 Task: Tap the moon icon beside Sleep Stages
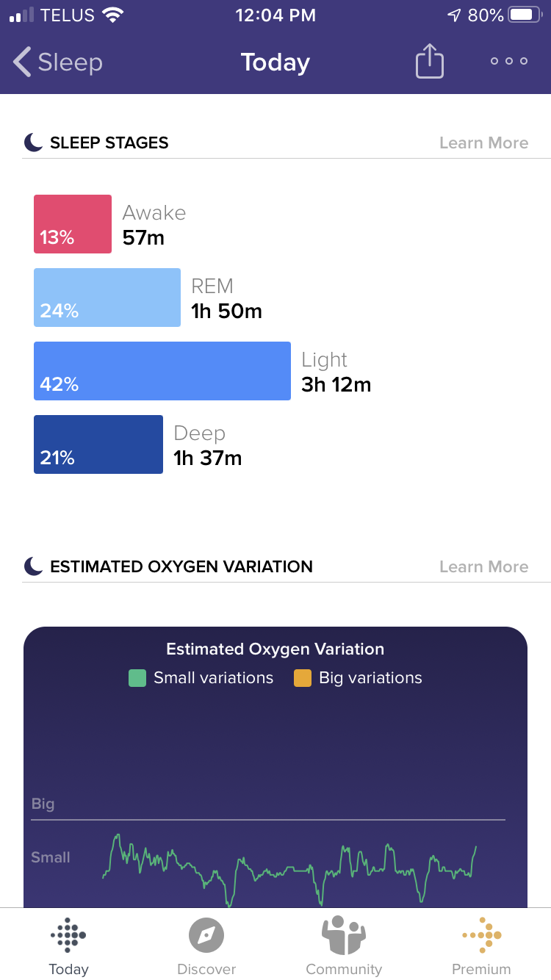point(33,143)
